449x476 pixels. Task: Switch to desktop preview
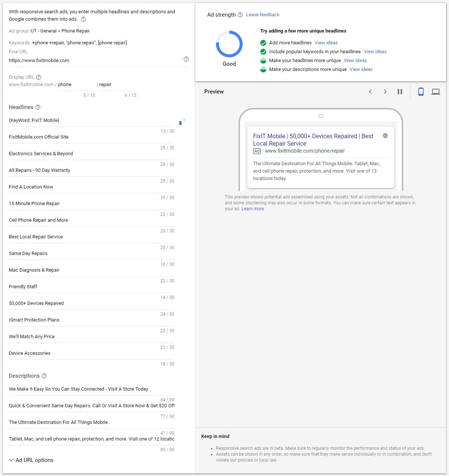point(436,92)
